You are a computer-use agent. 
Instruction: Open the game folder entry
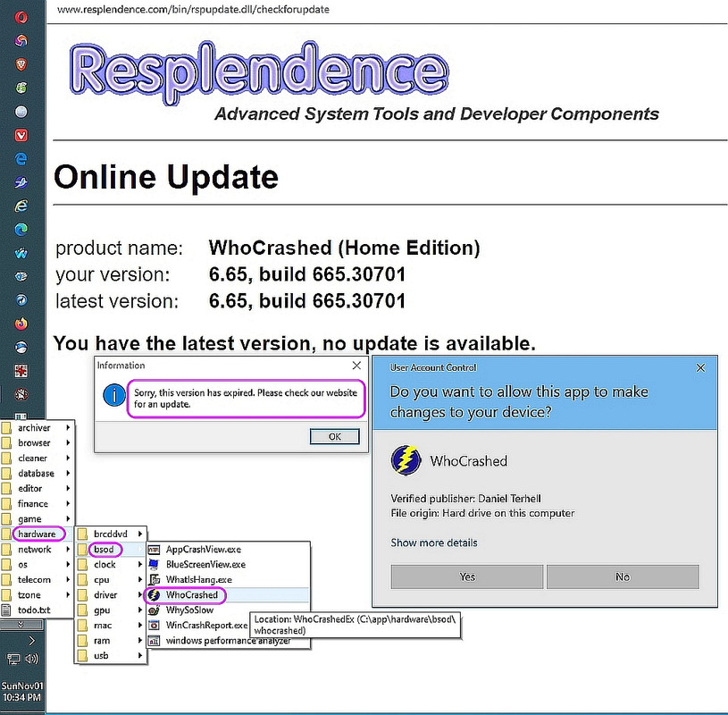click(37, 519)
